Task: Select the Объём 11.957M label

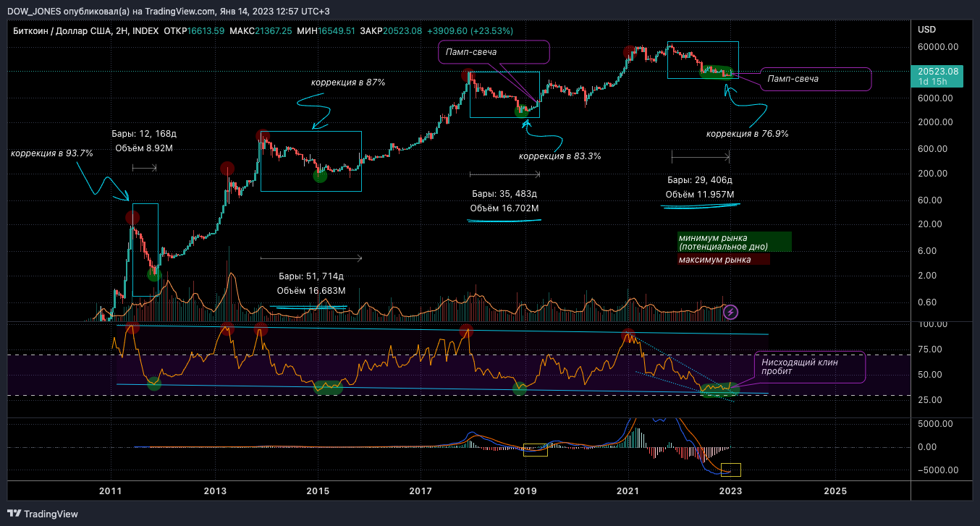Action: pyautogui.click(x=700, y=194)
